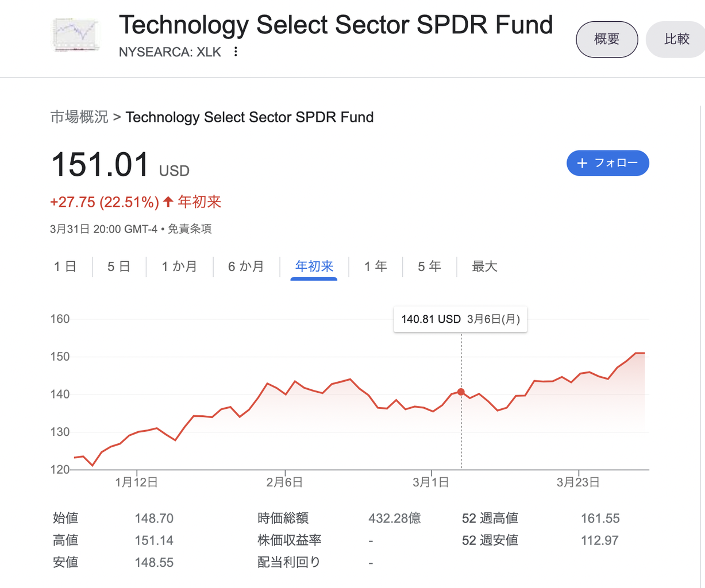Select the 概要 tab button
705x588 pixels.
click(607, 39)
